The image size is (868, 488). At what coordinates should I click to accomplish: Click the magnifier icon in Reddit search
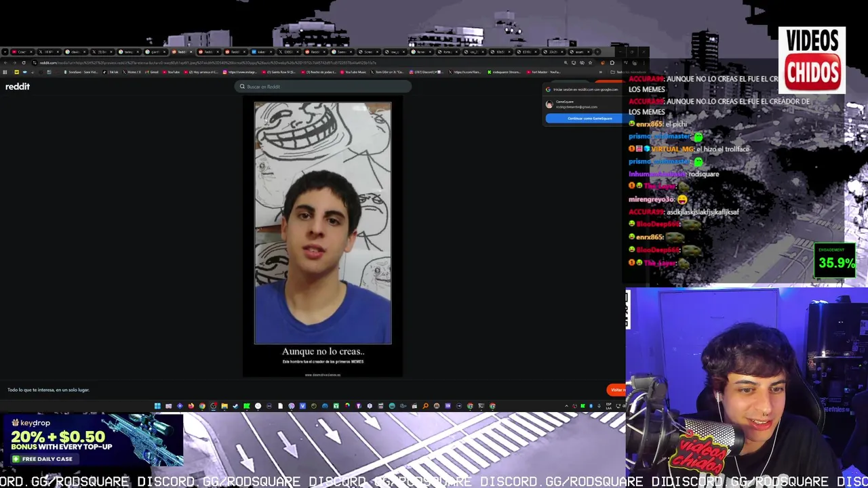click(242, 87)
